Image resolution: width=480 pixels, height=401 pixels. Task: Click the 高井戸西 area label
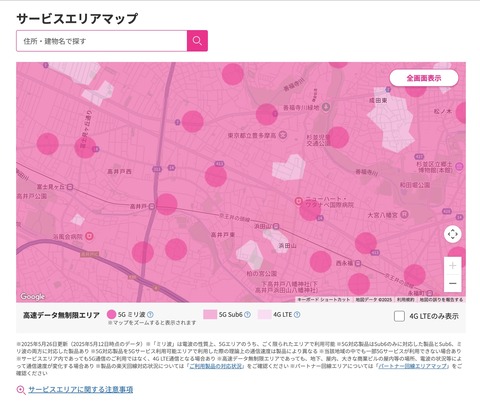click(x=119, y=172)
